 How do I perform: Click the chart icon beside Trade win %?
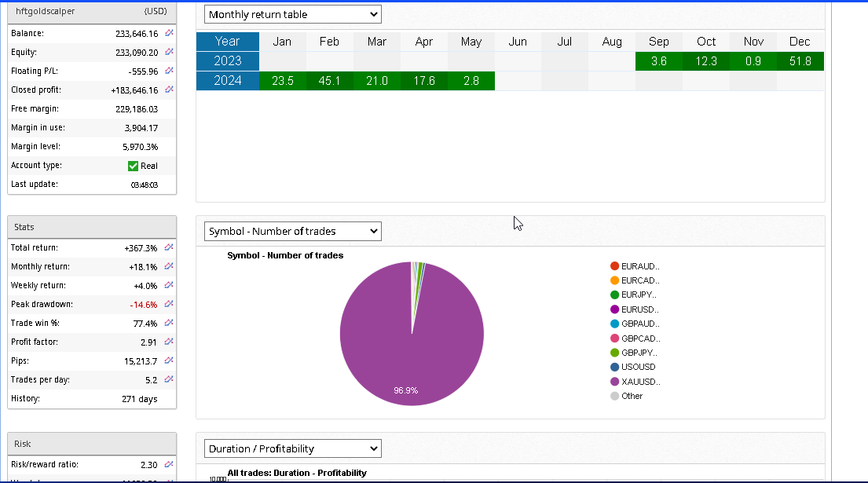(169, 324)
